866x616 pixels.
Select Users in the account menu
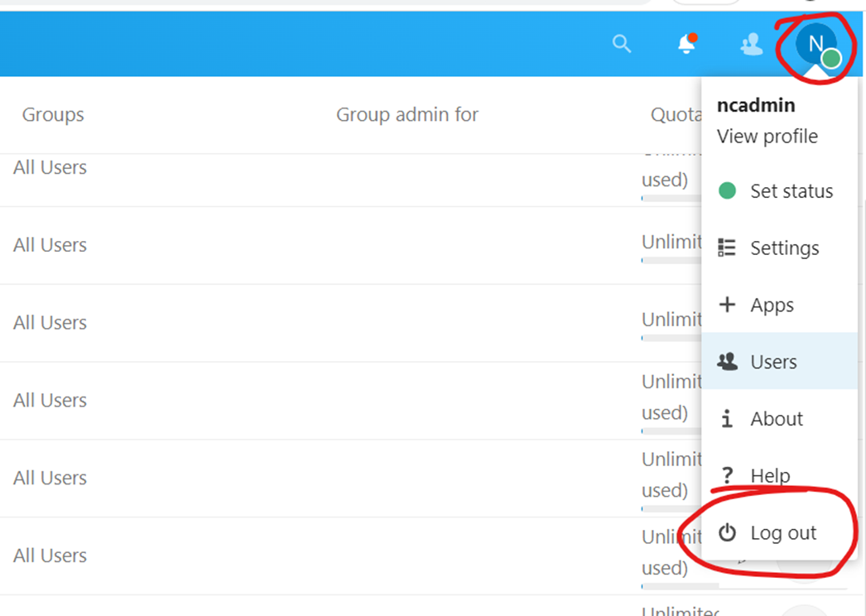(x=773, y=362)
